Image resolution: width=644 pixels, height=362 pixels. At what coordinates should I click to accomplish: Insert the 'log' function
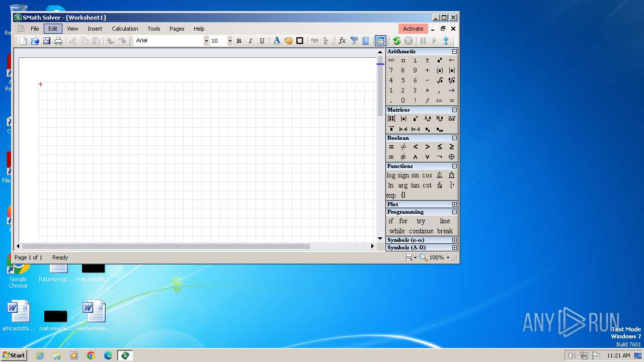coord(391,175)
